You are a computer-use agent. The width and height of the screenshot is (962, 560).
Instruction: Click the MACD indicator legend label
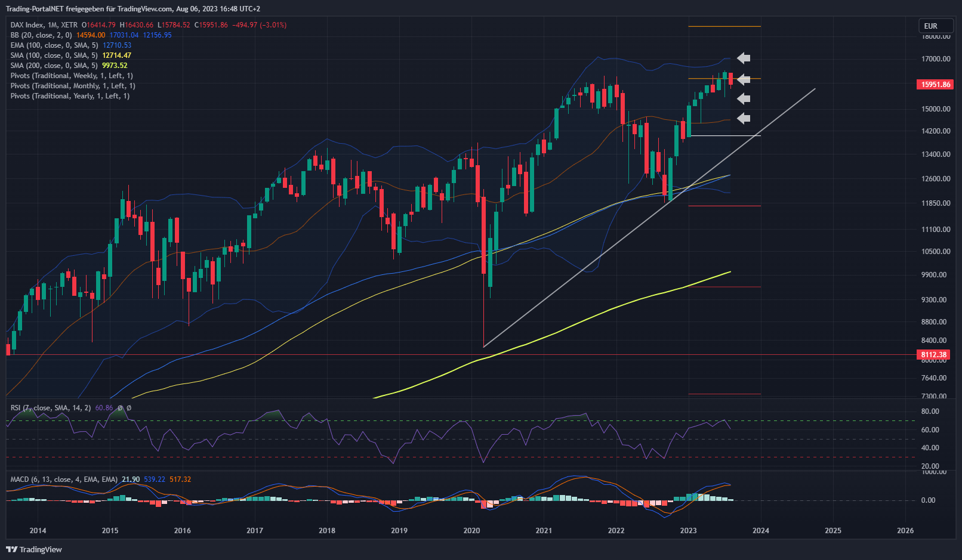click(64, 479)
